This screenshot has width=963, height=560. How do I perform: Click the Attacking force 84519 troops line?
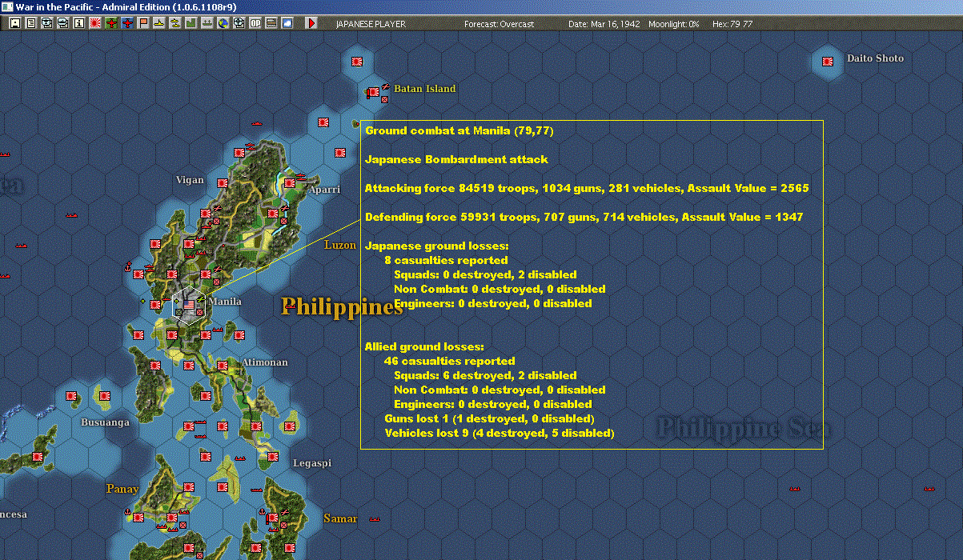(x=587, y=188)
